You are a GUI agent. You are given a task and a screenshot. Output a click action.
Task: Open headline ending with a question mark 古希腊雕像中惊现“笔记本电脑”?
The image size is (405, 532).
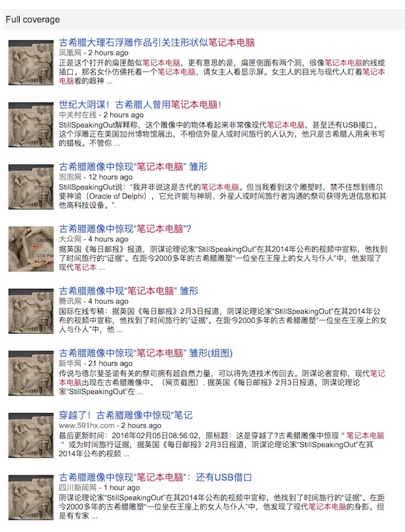pos(125,228)
